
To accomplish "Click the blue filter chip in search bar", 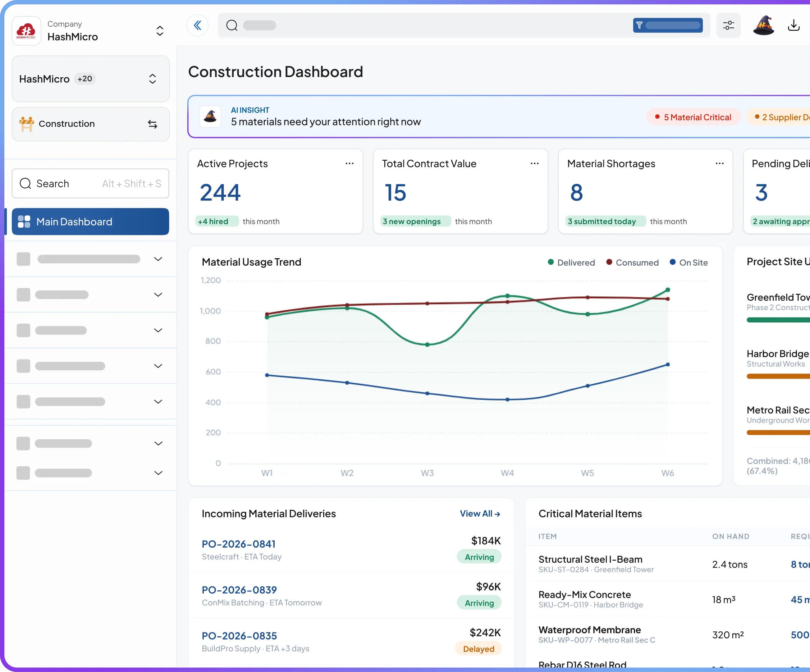I will 667,25.
